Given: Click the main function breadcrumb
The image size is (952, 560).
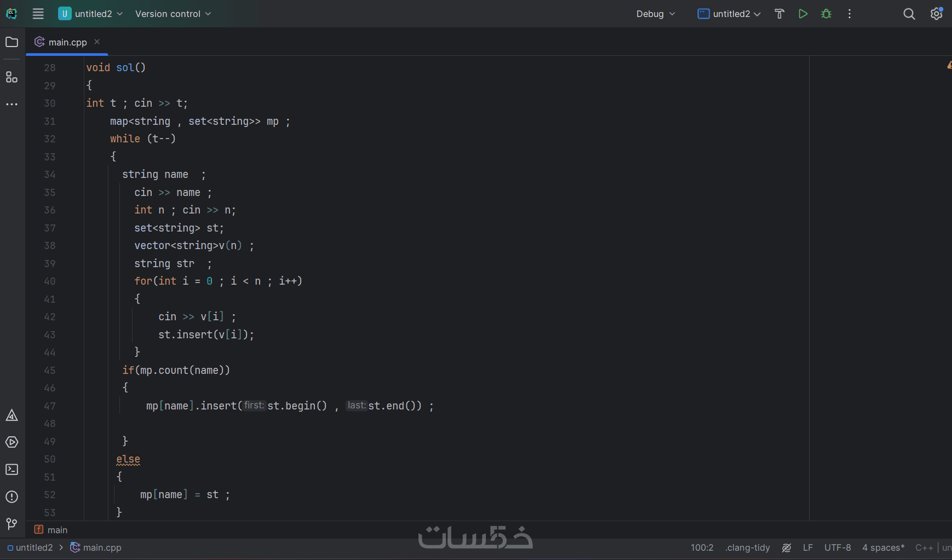Looking at the screenshot, I should point(57,530).
